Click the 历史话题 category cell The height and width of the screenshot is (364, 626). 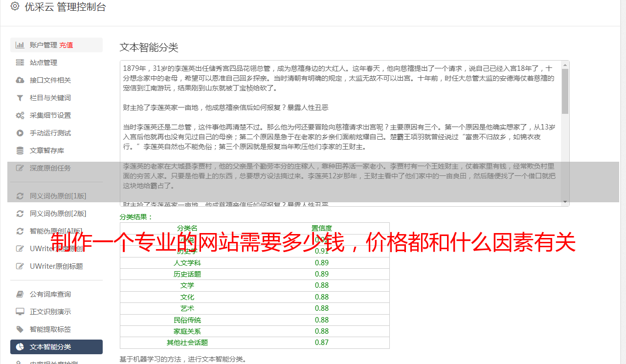[x=187, y=274]
